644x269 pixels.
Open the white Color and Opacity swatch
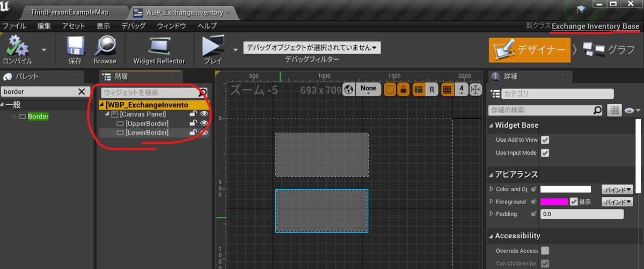point(566,189)
